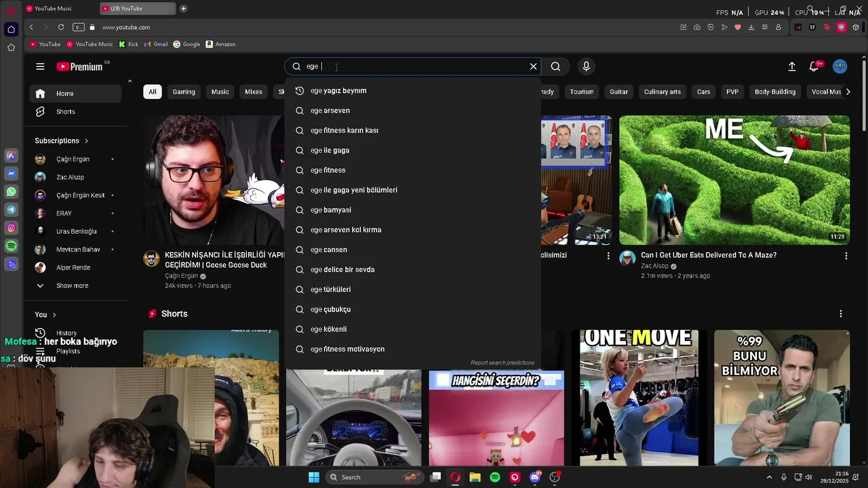Open the '%99 BUNU BİLMİYOR' short
Screen dimensions: 868x488
click(781, 398)
